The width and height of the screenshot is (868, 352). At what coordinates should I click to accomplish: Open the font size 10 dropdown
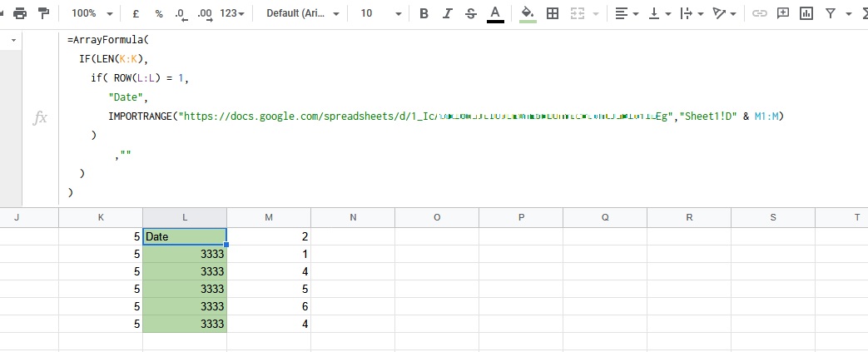point(381,13)
